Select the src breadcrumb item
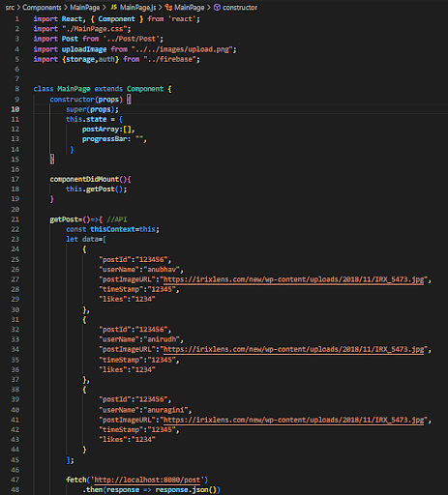This screenshot has width=448, height=495. coord(10,8)
